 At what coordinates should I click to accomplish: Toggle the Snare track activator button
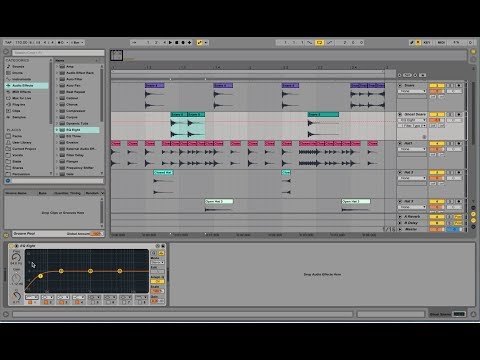437,86
